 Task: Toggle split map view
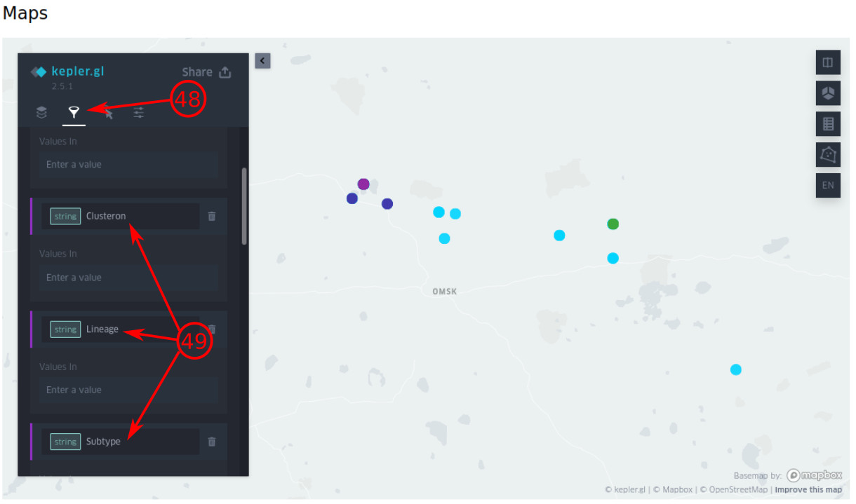[828, 62]
